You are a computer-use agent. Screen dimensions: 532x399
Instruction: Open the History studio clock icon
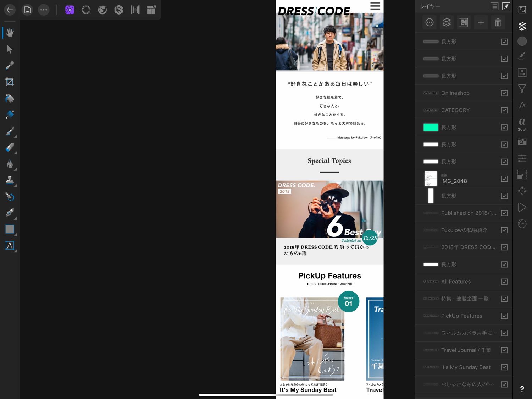522,224
